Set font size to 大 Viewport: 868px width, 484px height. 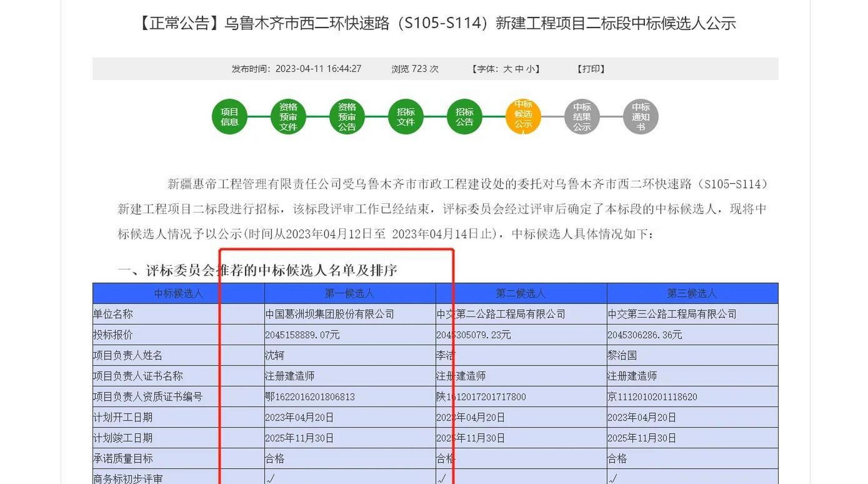click(507, 69)
